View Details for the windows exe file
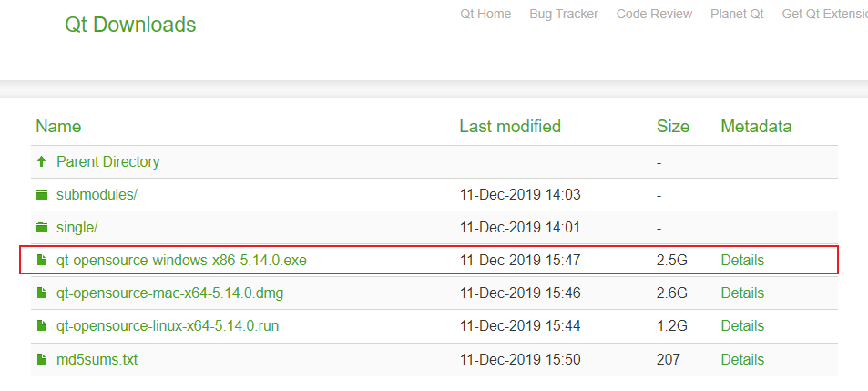868x391 pixels. click(742, 260)
